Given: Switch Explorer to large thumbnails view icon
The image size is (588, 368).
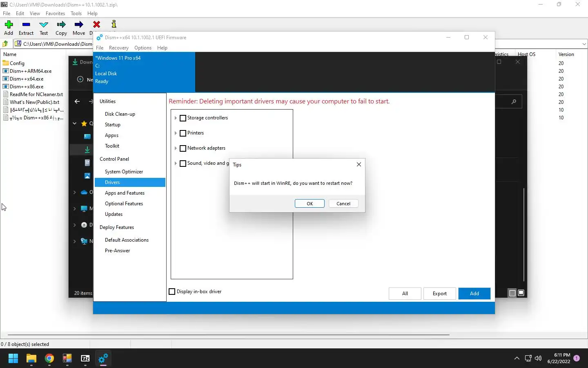Looking at the screenshot, I should click(521, 293).
